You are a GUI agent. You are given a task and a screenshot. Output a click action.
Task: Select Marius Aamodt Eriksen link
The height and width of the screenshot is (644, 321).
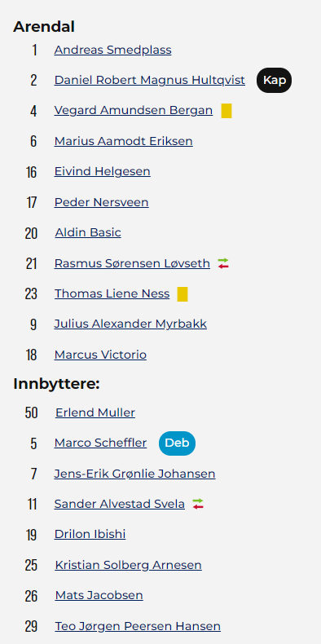click(x=124, y=141)
